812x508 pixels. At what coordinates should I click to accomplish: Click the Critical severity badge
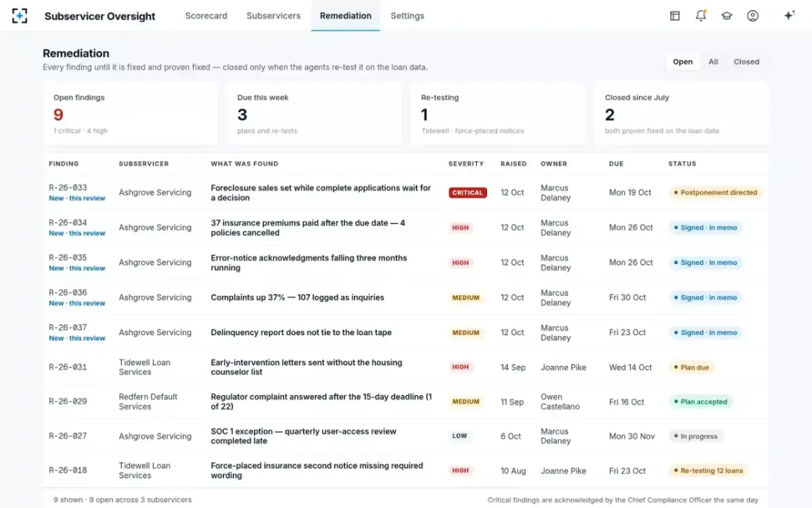point(468,192)
